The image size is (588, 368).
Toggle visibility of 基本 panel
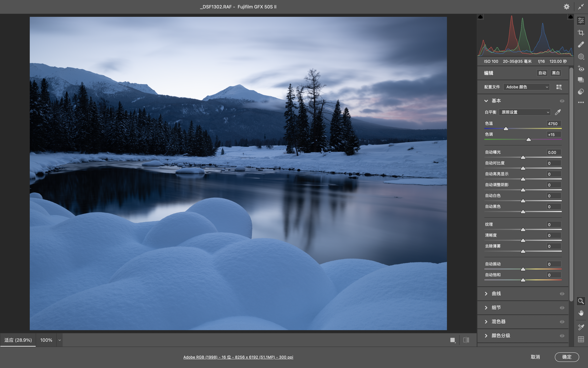tap(562, 101)
